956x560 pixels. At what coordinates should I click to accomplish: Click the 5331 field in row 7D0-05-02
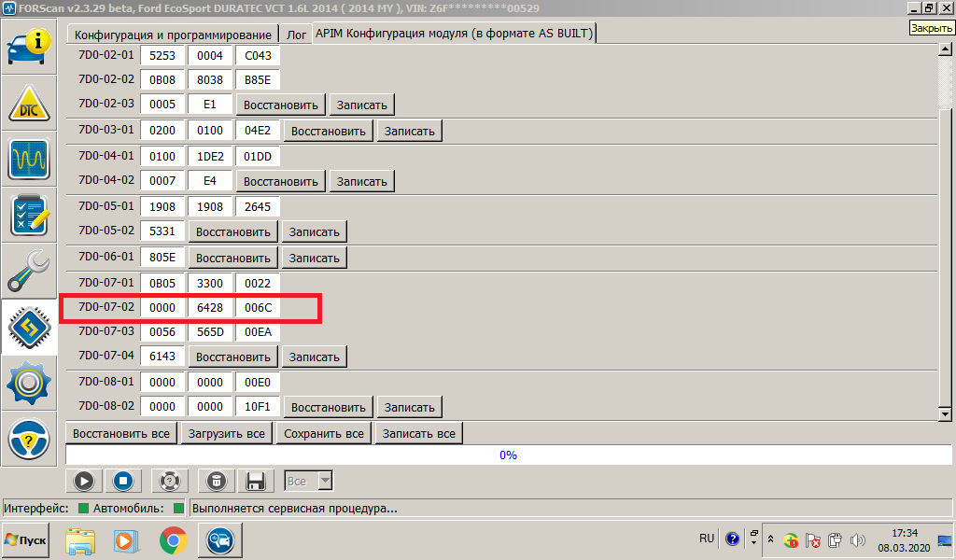tap(162, 231)
